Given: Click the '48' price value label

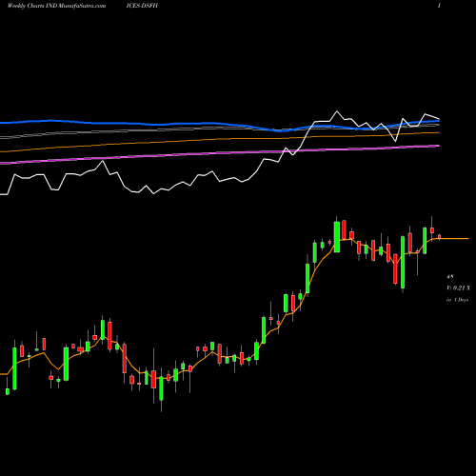Looking at the screenshot, I should point(450,277).
